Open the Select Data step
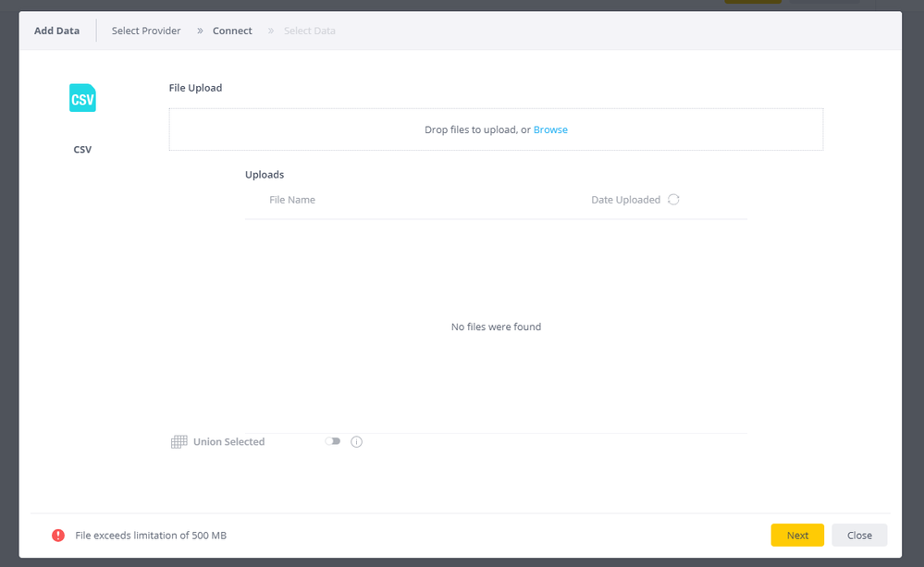 309,31
